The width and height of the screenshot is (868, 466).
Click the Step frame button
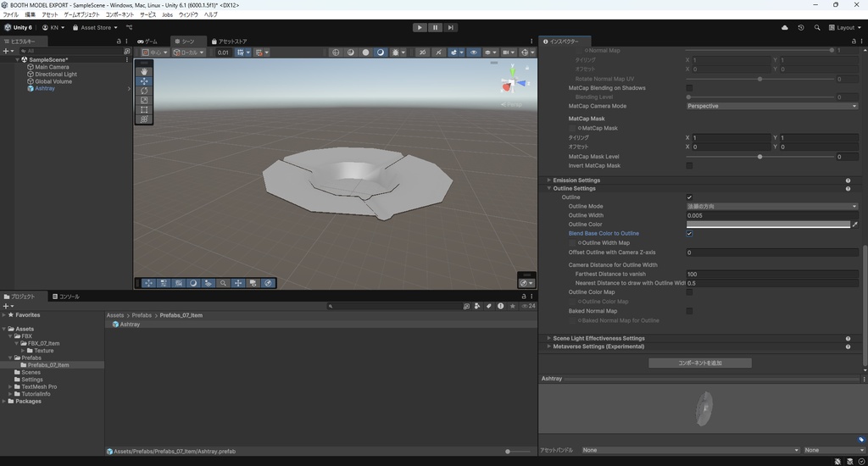pos(451,27)
